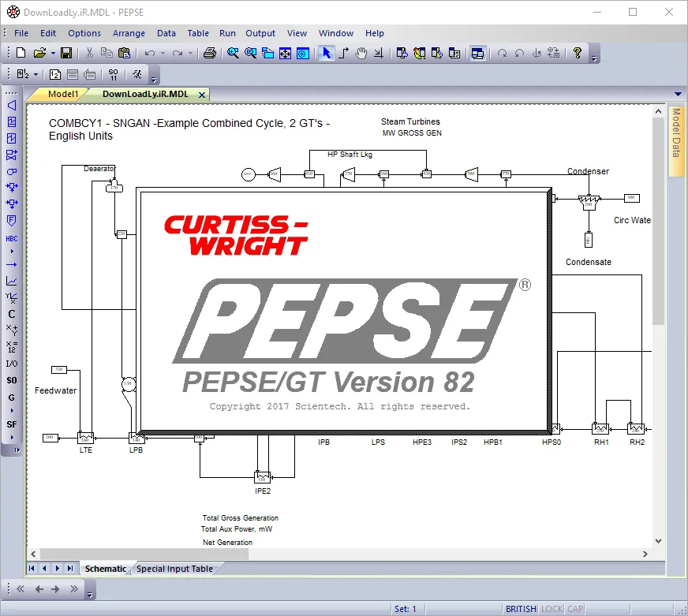Select the I/O icon in palette
The image size is (688, 616).
point(12,364)
